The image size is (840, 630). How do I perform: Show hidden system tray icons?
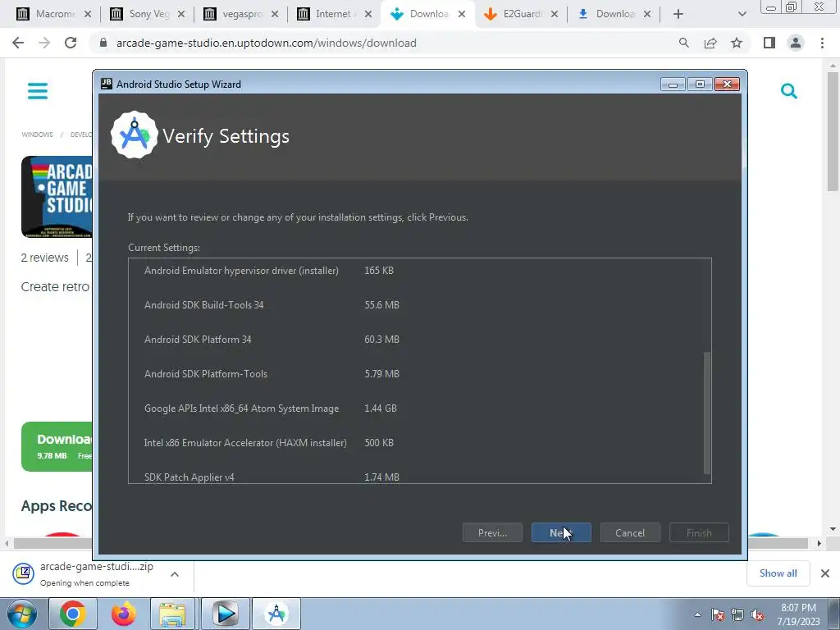pyautogui.click(x=697, y=614)
